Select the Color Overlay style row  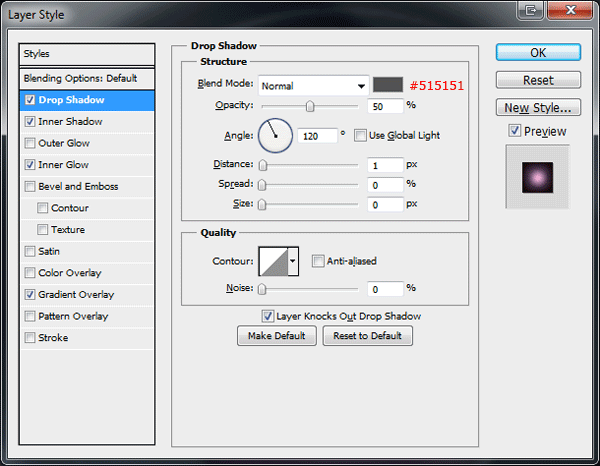[87, 273]
